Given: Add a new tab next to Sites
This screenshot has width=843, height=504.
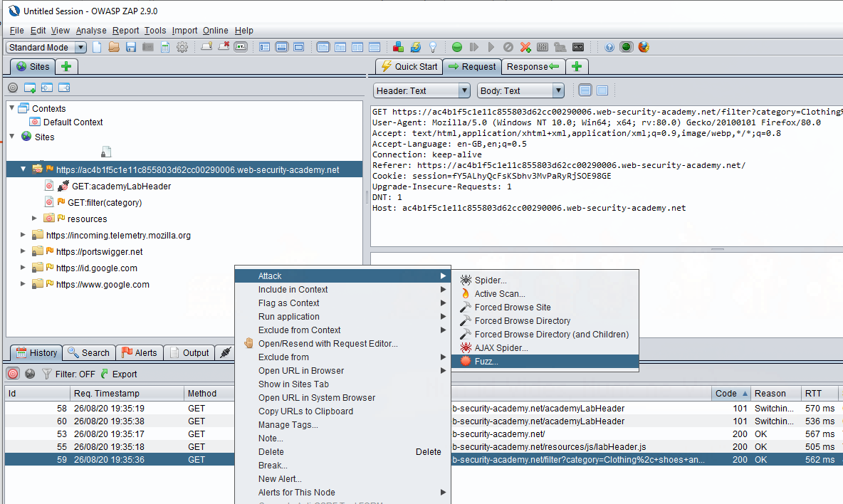Looking at the screenshot, I should (x=66, y=67).
